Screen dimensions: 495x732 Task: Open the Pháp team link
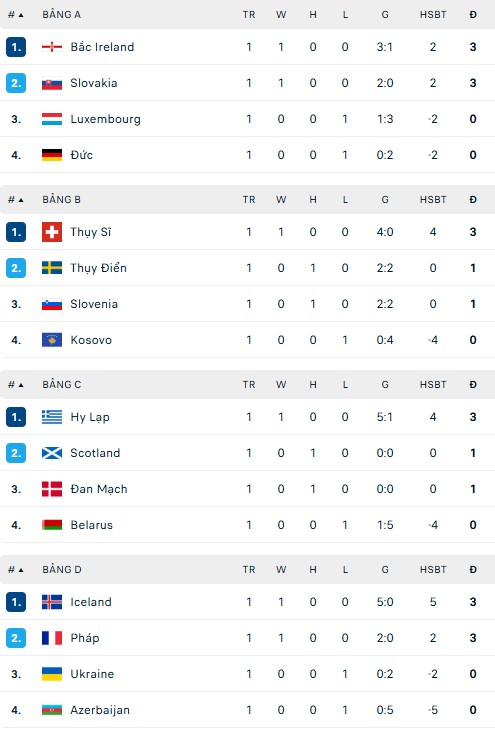(85, 638)
